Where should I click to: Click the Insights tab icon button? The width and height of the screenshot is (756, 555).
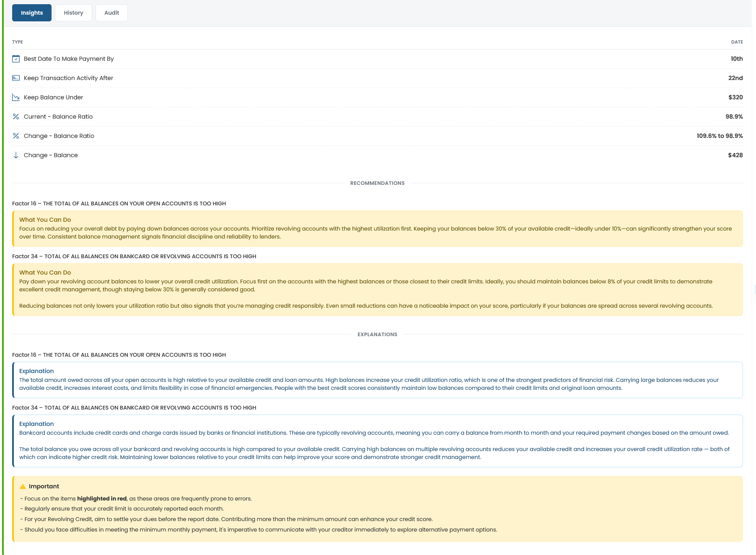pyautogui.click(x=31, y=13)
